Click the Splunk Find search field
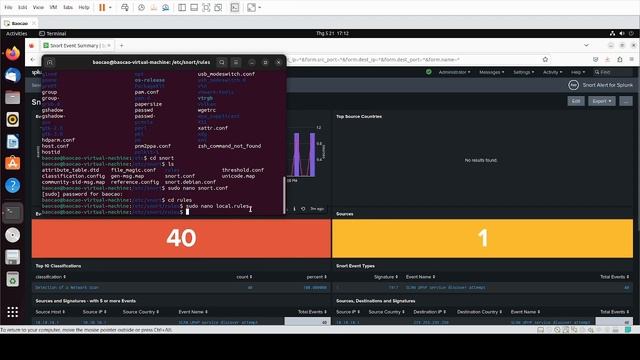 tap(613, 72)
